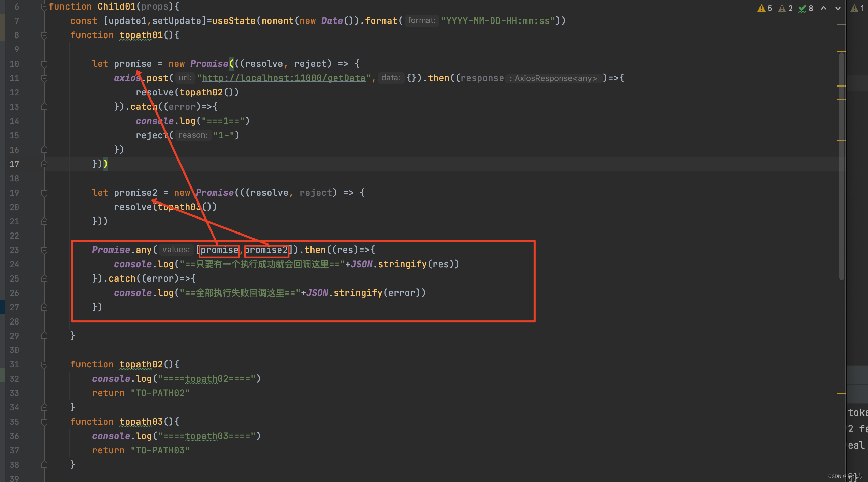Click the yellow warning icon showing 5
The height and width of the screenshot is (482, 868).
tap(762, 8)
